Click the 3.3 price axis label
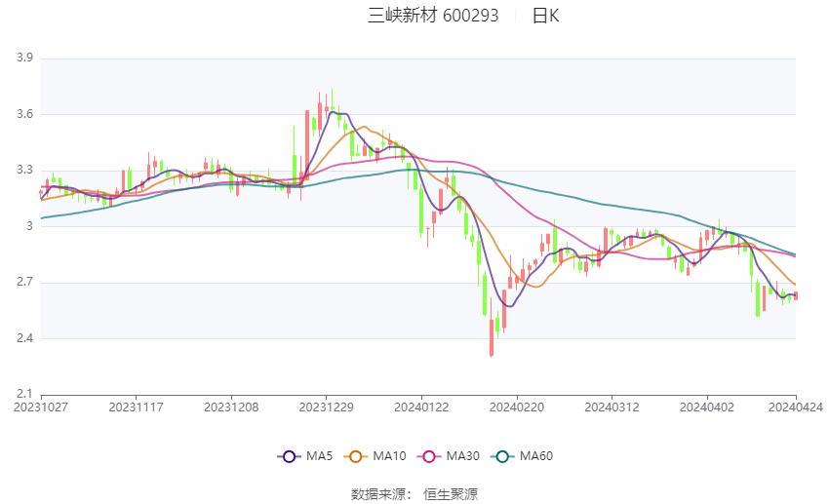The height and width of the screenshot is (504, 829). coord(24,170)
